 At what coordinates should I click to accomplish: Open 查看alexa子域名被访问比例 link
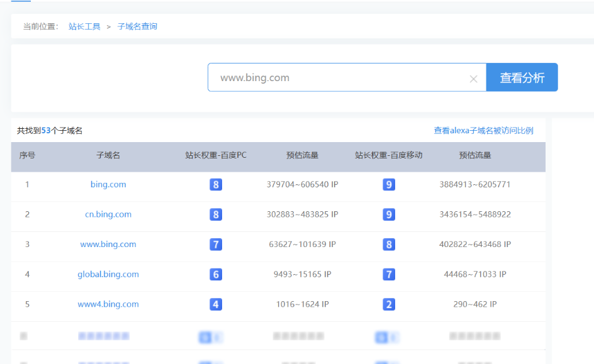[483, 131]
